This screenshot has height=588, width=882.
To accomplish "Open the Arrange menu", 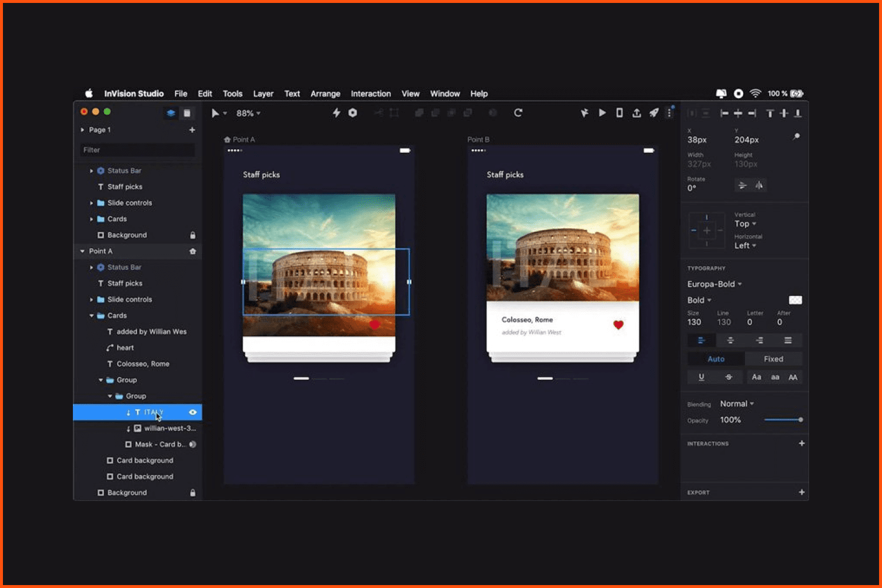I will click(x=325, y=93).
